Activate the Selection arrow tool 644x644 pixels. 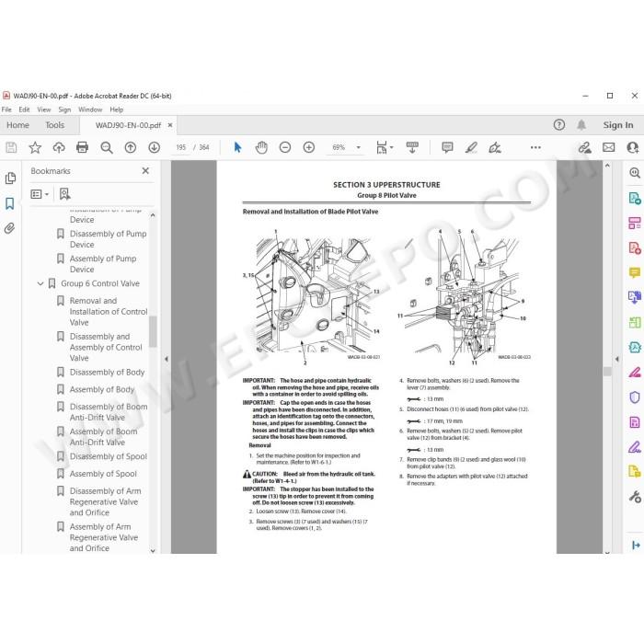click(237, 147)
